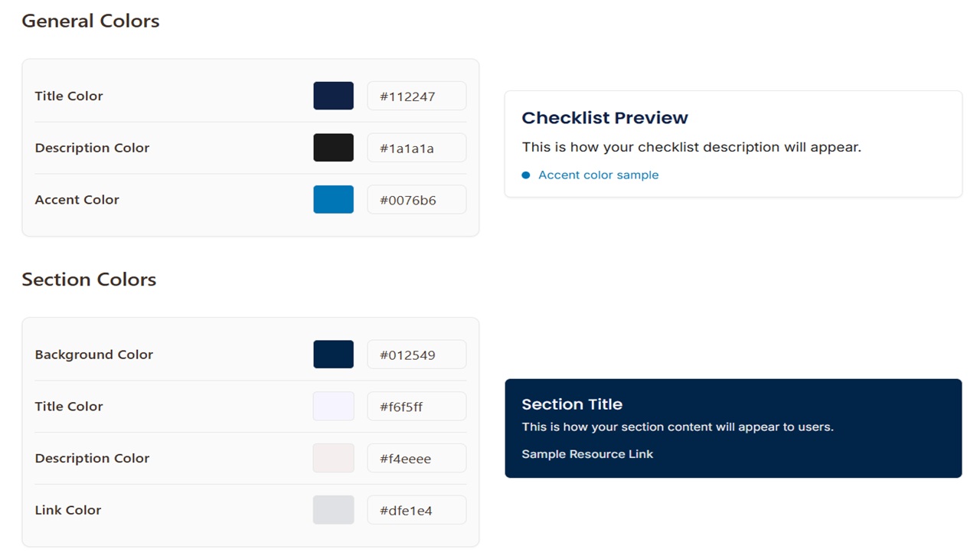Open the Link Color picker swatch
This screenshot has height=559, width=980.
(x=333, y=509)
